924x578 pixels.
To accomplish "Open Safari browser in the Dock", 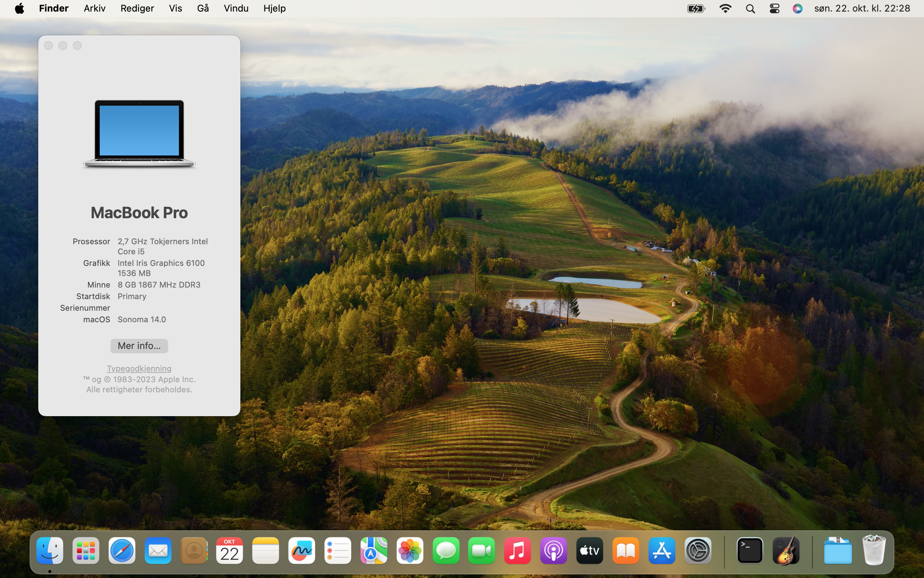I will (122, 551).
